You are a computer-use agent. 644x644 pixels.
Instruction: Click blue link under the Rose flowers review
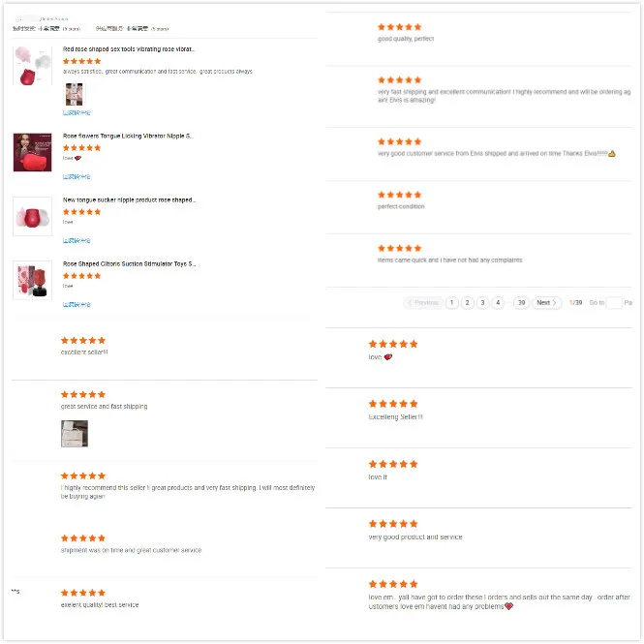tap(77, 177)
